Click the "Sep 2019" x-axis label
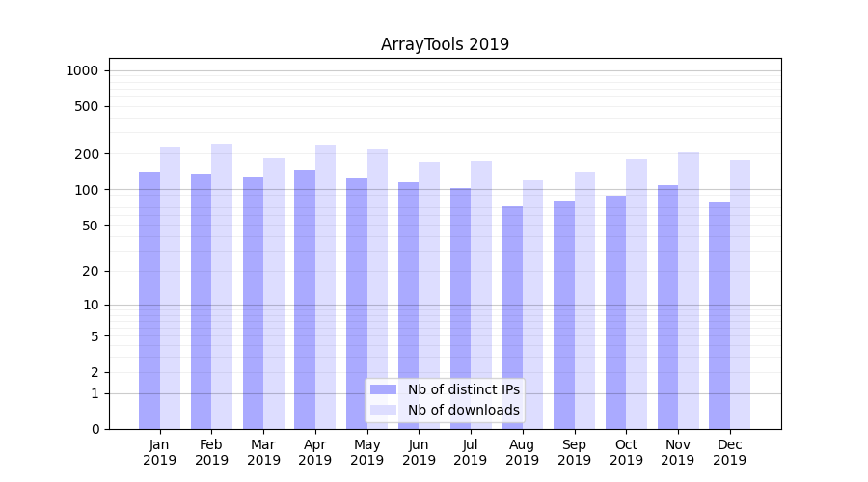868x482 pixels. pos(574,452)
